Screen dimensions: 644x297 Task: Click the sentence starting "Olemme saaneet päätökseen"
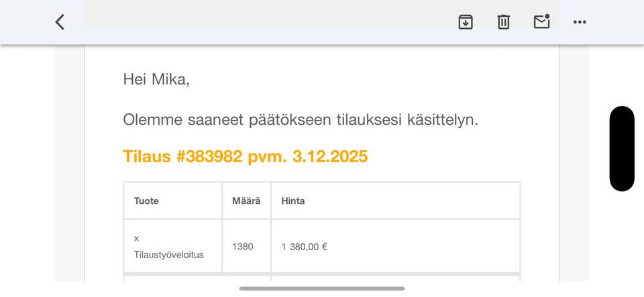coord(300,121)
